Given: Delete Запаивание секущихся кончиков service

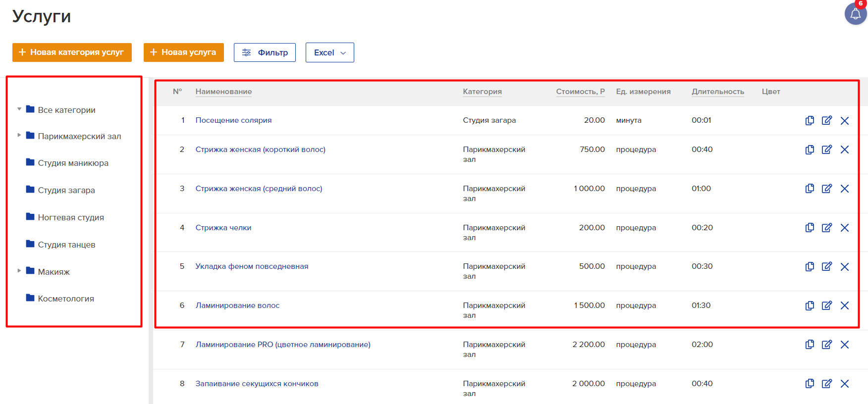Looking at the screenshot, I should pyautogui.click(x=845, y=384).
